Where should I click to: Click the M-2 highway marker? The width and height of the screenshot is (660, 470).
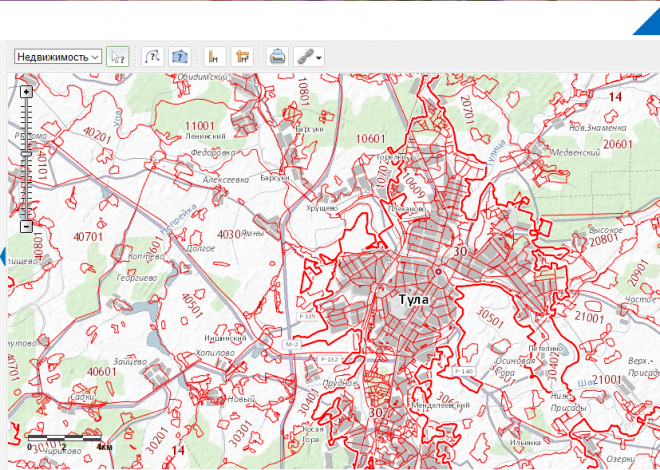pyautogui.click(x=292, y=344)
